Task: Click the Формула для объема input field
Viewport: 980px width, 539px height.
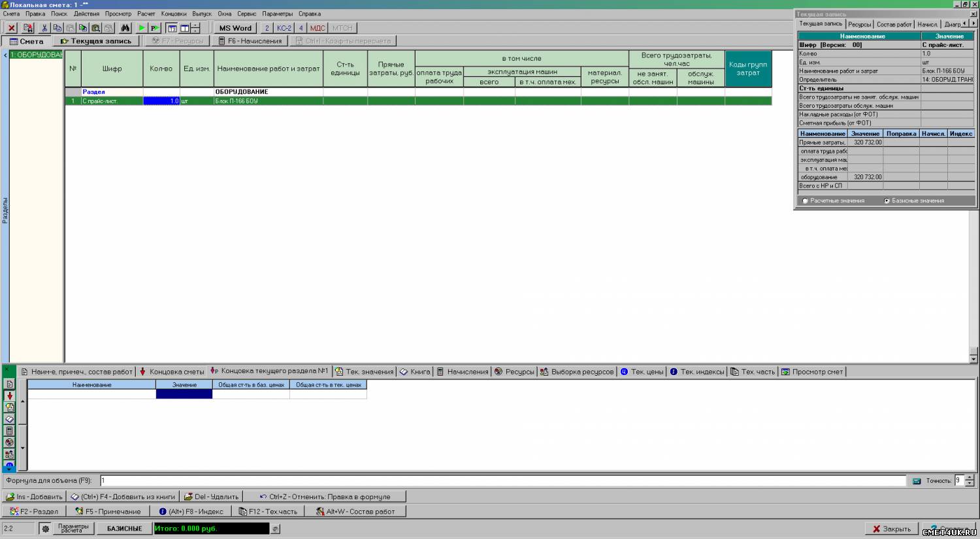Action: (x=502, y=481)
